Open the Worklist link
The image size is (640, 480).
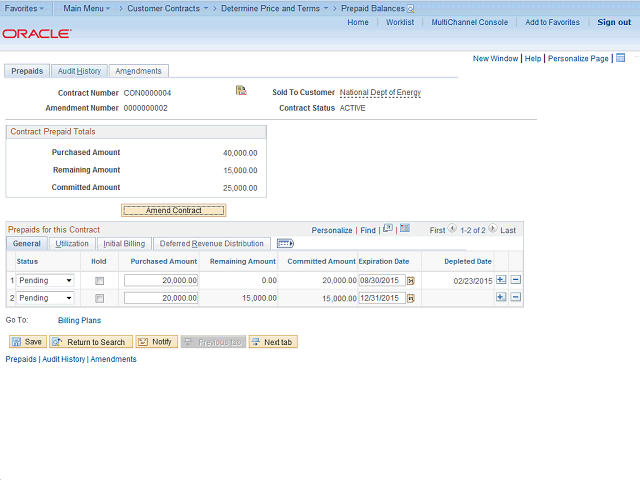tap(400, 22)
